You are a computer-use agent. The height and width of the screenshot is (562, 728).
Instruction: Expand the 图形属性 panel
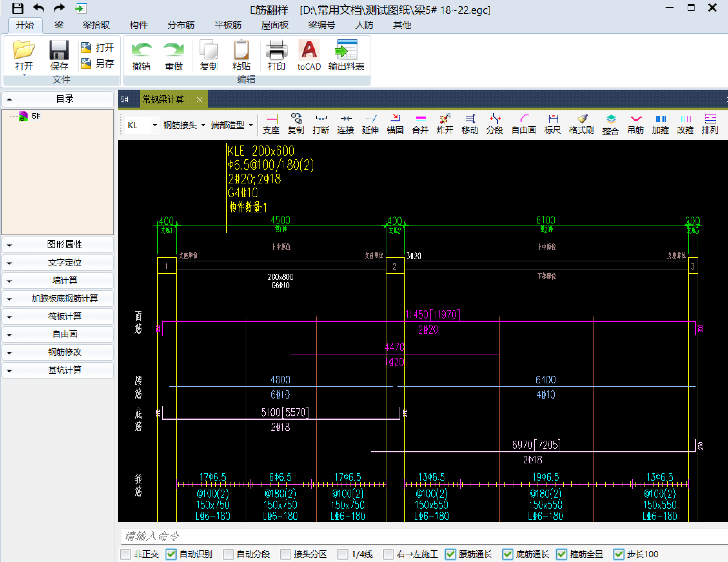[x=58, y=244]
